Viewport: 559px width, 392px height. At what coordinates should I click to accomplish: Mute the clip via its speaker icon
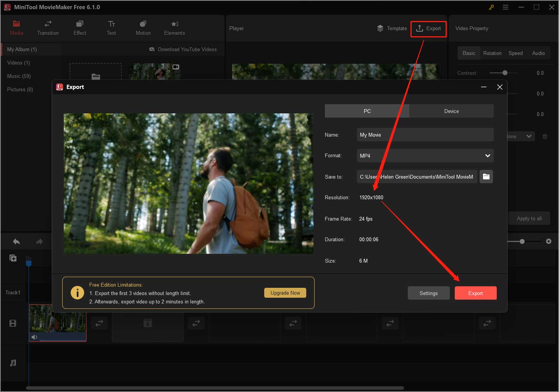pyautogui.click(x=34, y=337)
